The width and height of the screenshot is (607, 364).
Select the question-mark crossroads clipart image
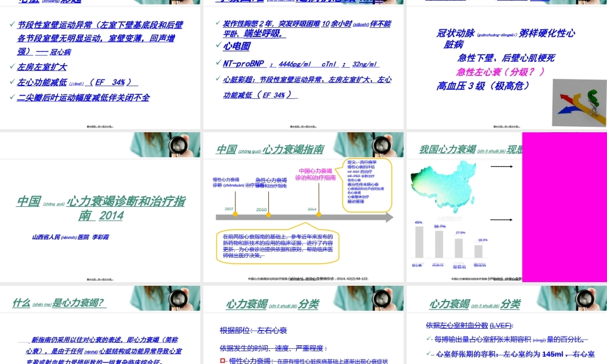pos(579,102)
